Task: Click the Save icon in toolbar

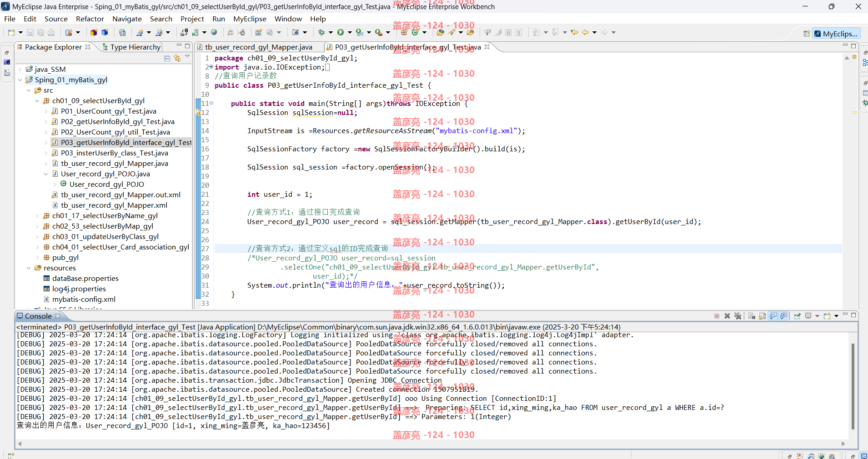Action: tap(30, 32)
